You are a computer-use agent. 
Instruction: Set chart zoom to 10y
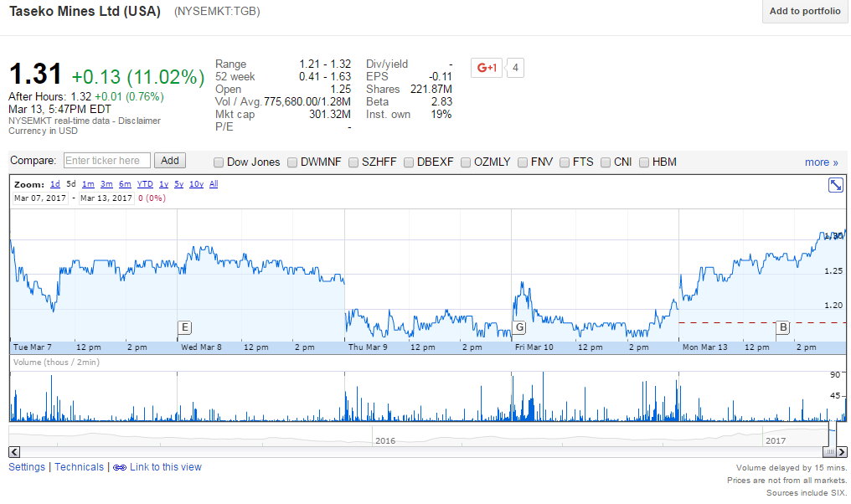[x=196, y=184]
